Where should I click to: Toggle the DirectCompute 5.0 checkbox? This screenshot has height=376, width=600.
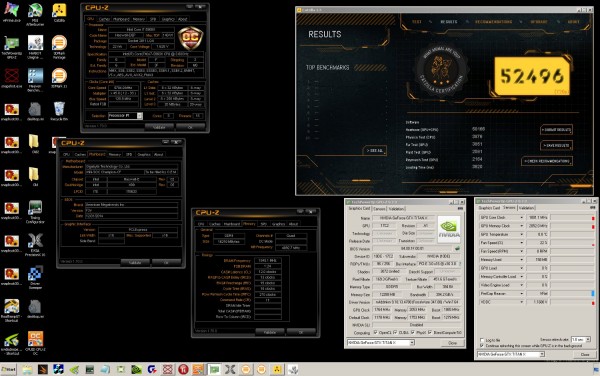[430, 332]
